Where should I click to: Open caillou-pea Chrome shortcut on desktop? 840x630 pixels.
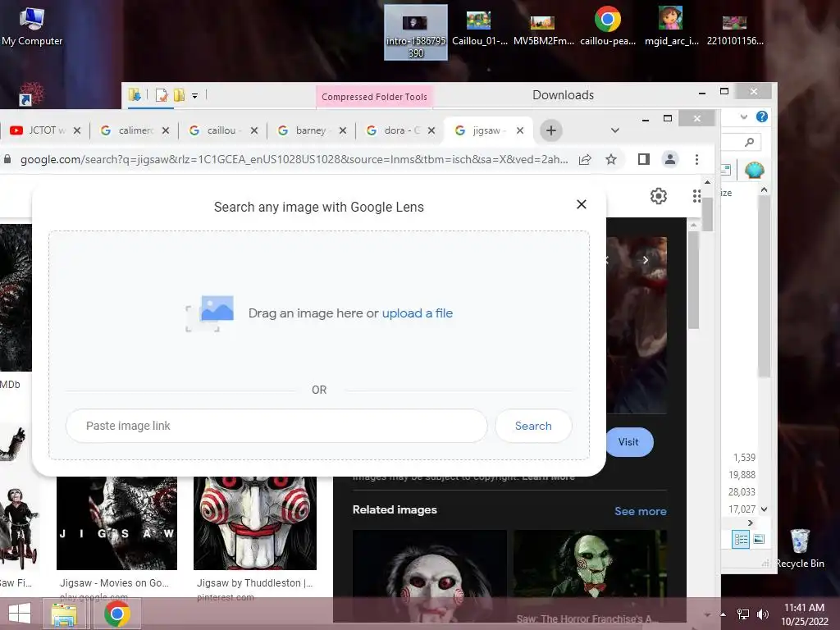[x=608, y=27]
